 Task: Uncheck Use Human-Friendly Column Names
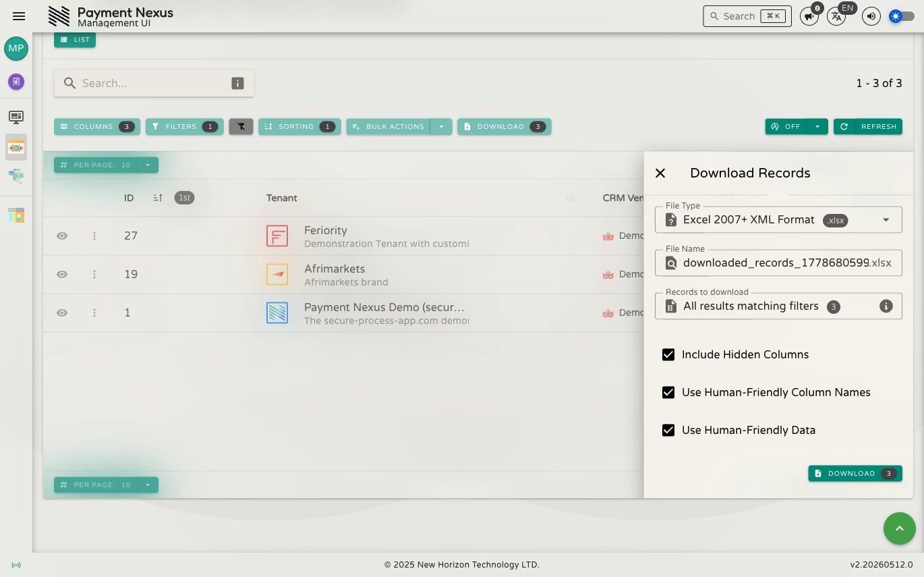point(668,392)
